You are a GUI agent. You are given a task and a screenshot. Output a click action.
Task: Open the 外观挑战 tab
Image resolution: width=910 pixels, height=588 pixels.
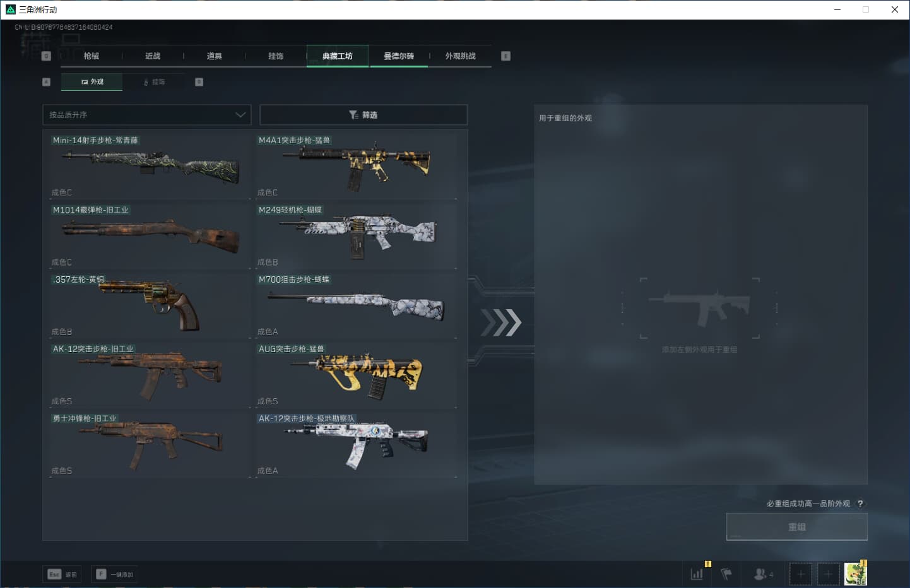460,56
